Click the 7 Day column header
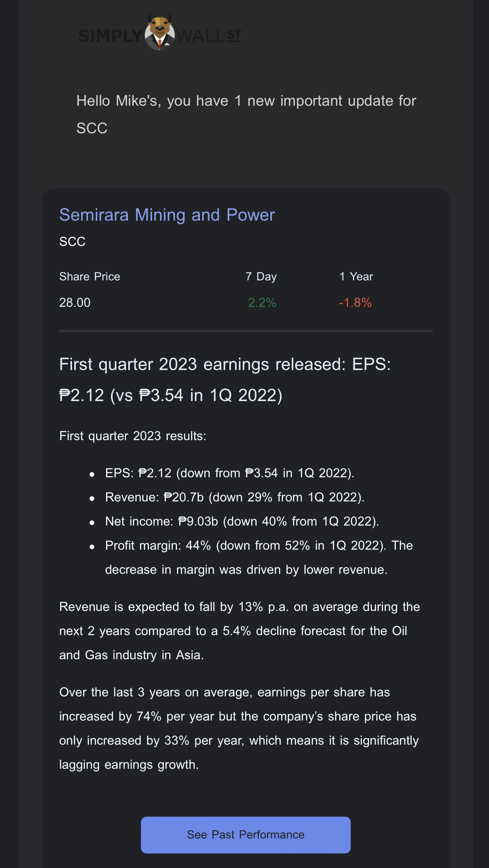 [x=261, y=276]
